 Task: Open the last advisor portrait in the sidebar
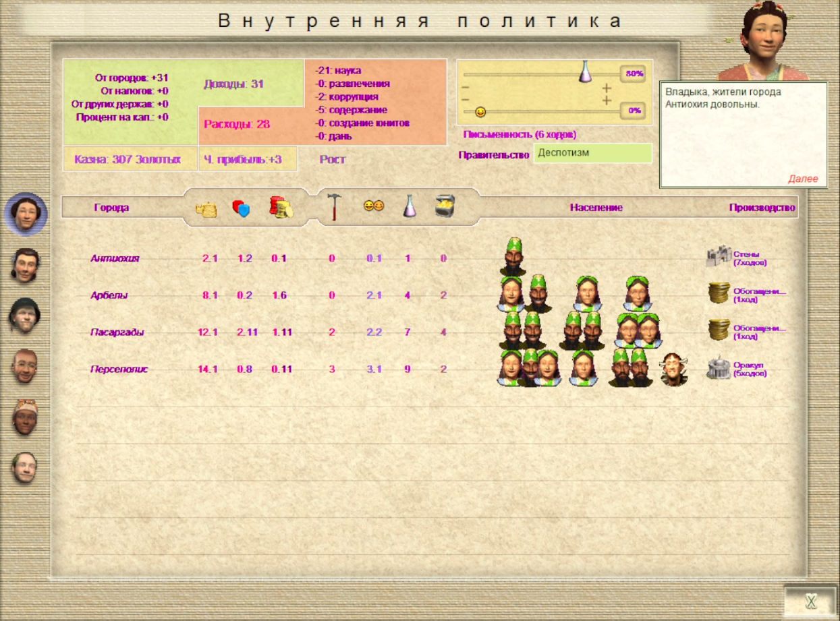(26, 467)
